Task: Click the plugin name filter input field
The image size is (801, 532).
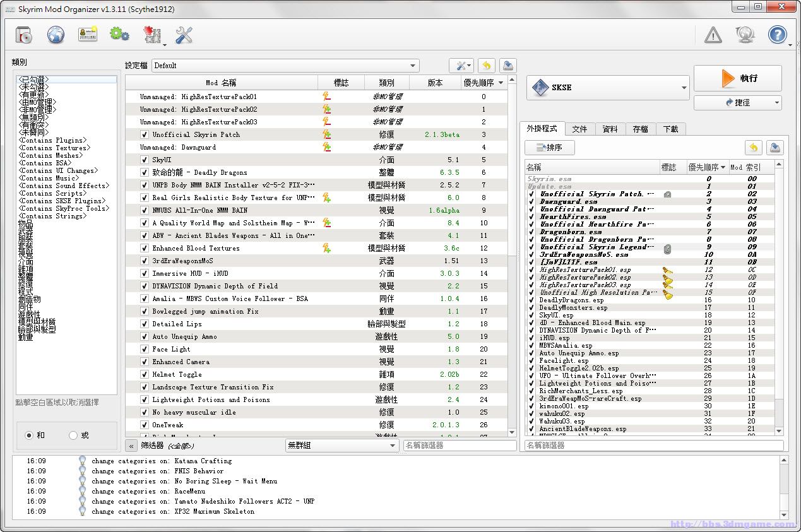Action: (654, 446)
